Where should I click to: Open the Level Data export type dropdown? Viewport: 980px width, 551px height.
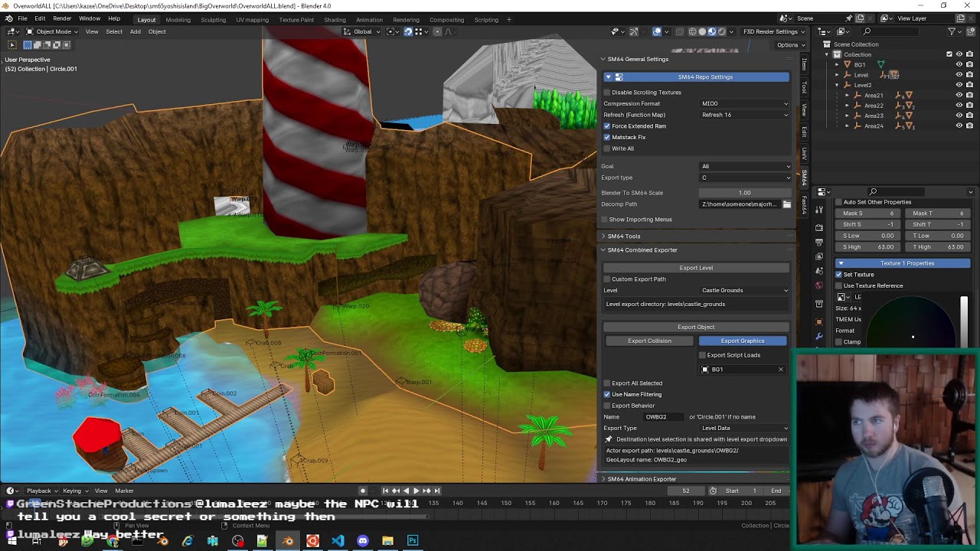coord(744,429)
